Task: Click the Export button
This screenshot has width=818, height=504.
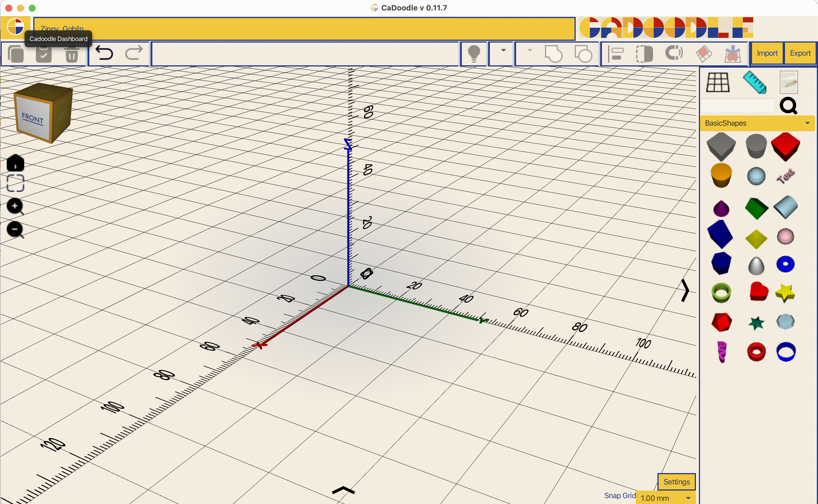Action: (800, 53)
